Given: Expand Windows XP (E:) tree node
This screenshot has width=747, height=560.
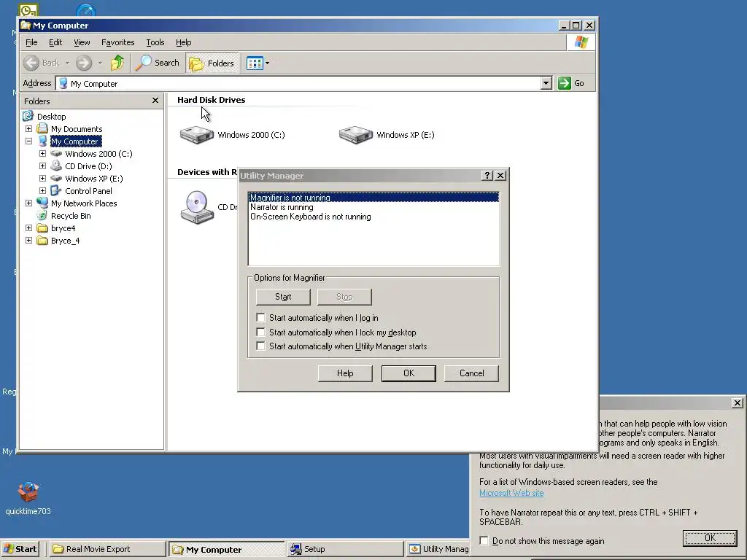Looking at the screenshot, I should point(42,178).
